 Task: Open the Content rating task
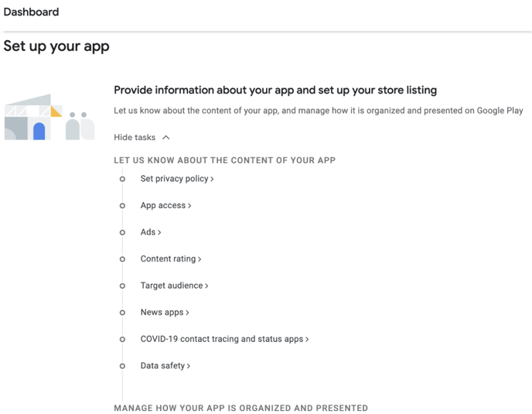[171, 258]
